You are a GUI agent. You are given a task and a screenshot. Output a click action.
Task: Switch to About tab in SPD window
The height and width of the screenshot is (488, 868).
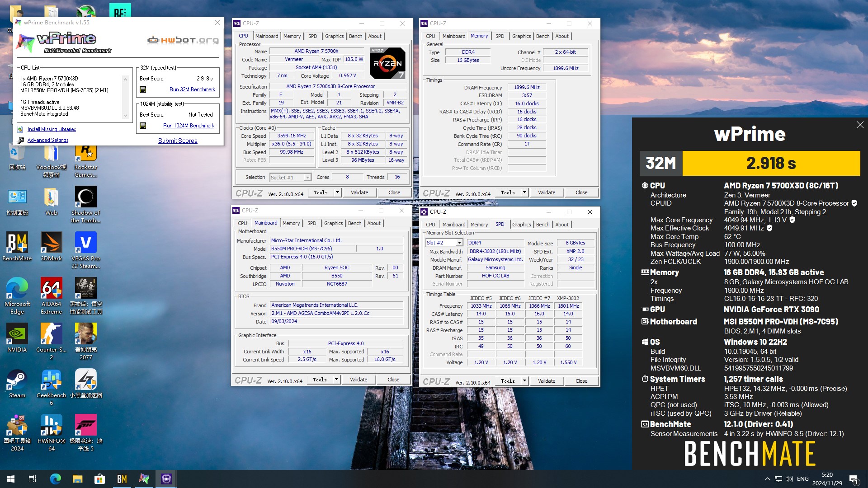(562, 225)
